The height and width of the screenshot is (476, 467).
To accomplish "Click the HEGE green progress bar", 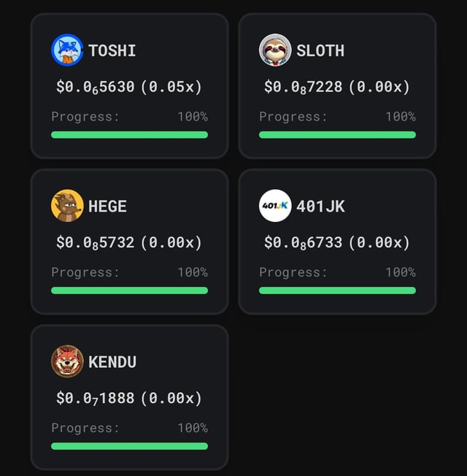I will (129, 290).
